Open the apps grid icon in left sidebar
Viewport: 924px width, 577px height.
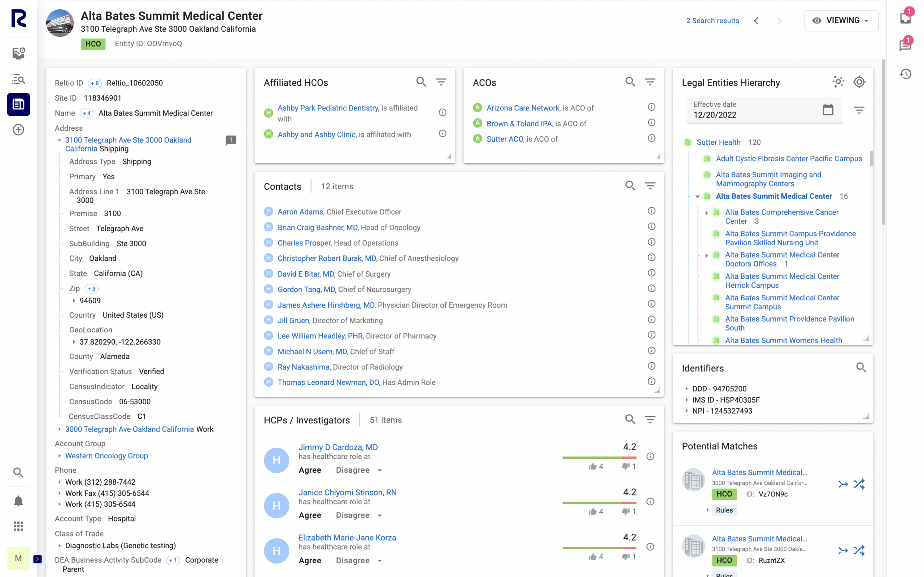18,526
